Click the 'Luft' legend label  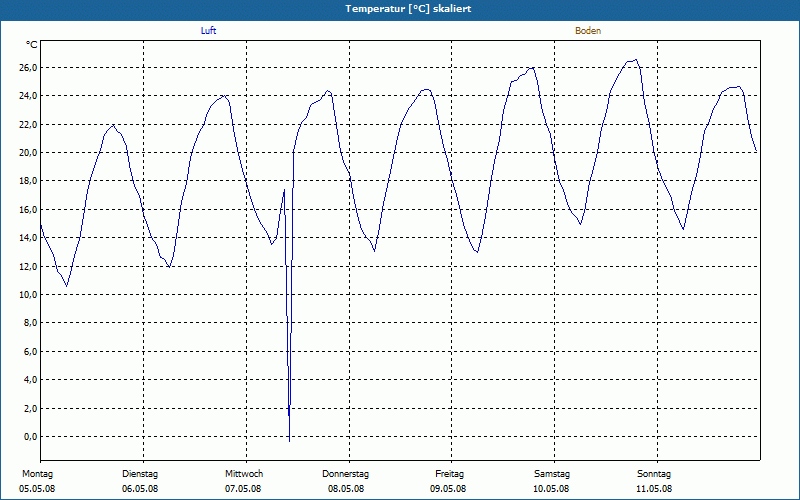tap(208, 31)
